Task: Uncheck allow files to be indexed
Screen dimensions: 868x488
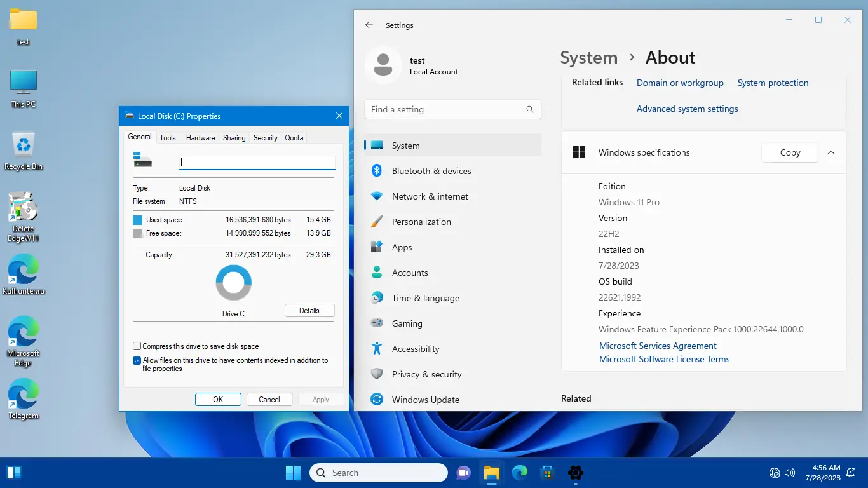Action: pyautogui.click(x=137, y=360)
